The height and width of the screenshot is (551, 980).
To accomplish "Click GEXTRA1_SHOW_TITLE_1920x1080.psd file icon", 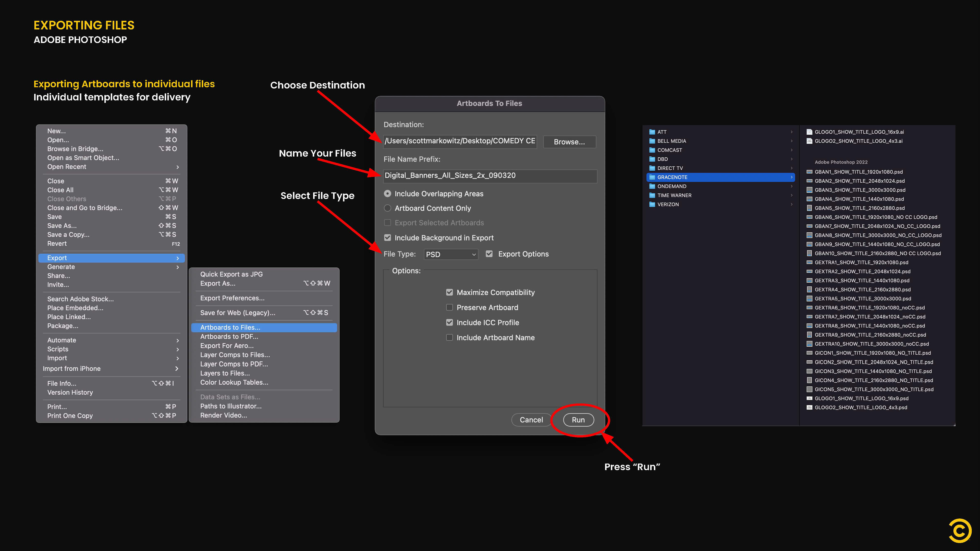I will (810, 262).
